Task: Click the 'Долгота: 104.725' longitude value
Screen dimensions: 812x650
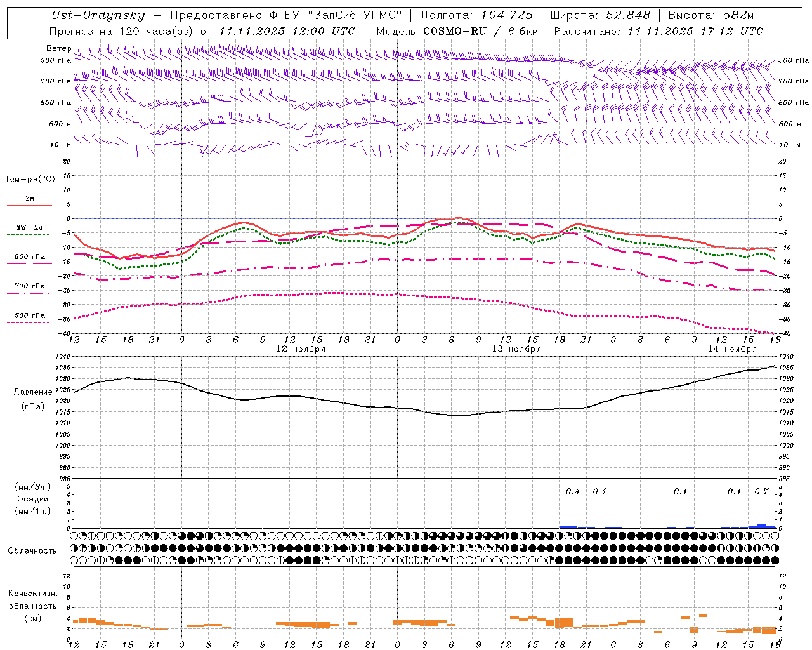Action: click(476, 15)
